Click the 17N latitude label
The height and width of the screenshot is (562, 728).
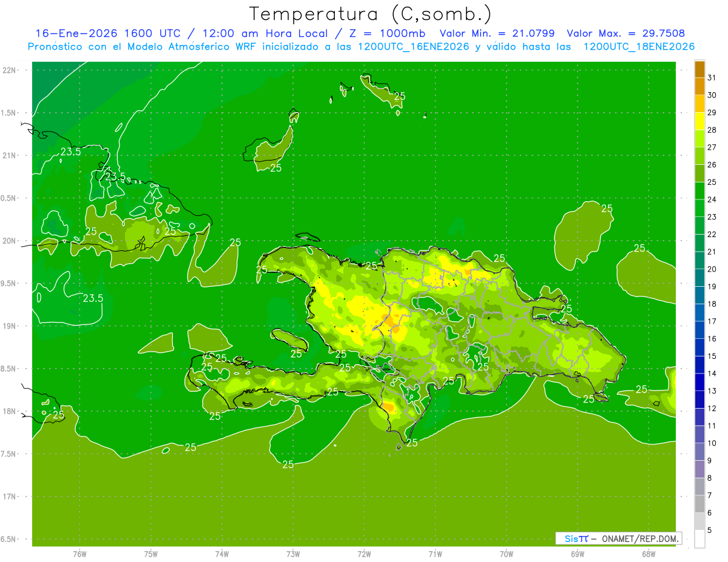pos(8,497)
